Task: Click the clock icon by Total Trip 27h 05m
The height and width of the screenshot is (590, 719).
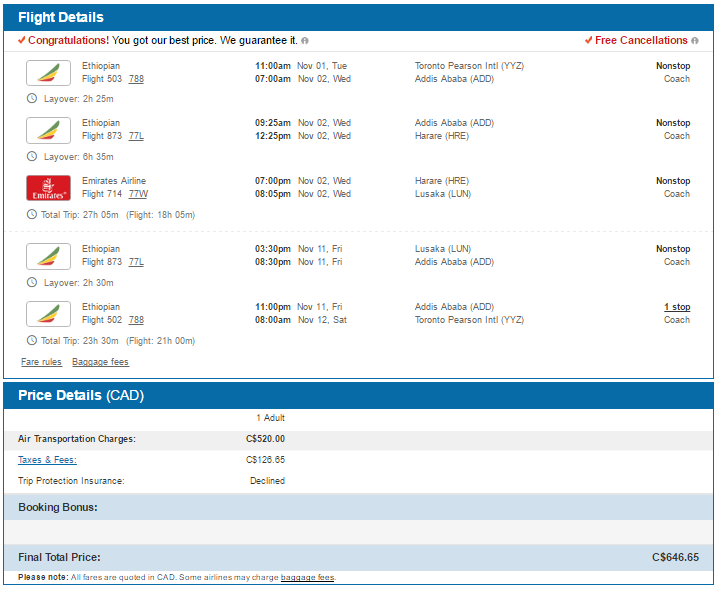Action: (32, 214)
